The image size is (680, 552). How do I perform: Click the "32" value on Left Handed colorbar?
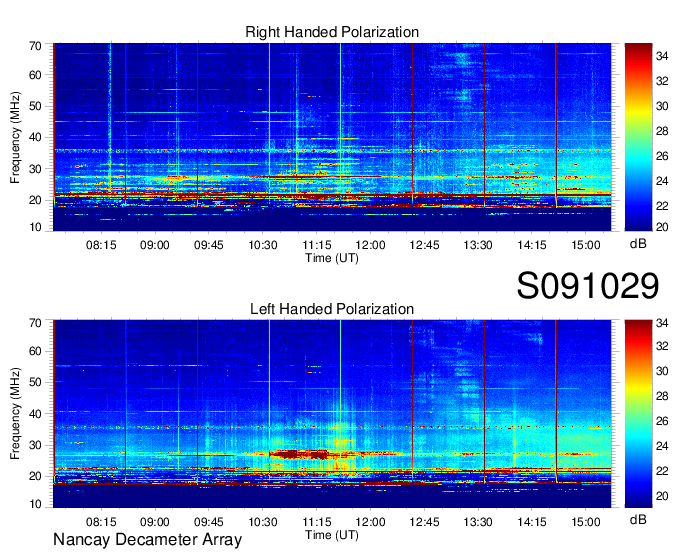click(x=662, y=346)
